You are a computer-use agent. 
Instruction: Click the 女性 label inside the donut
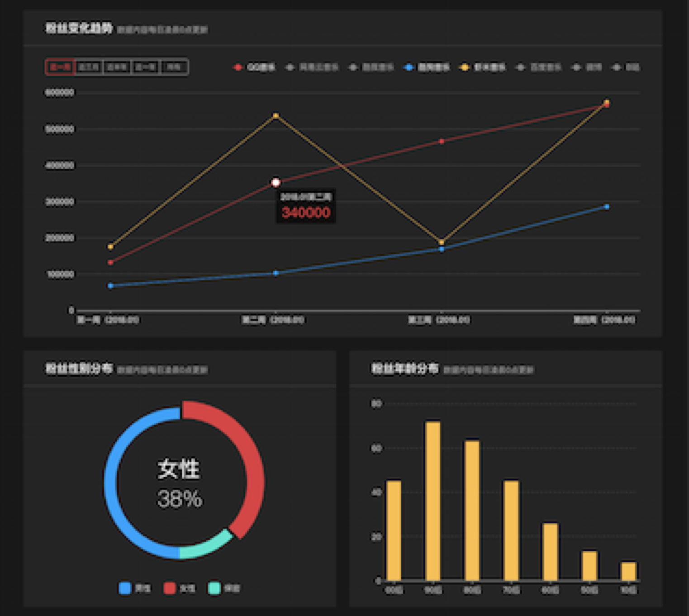tap(179, 469)
